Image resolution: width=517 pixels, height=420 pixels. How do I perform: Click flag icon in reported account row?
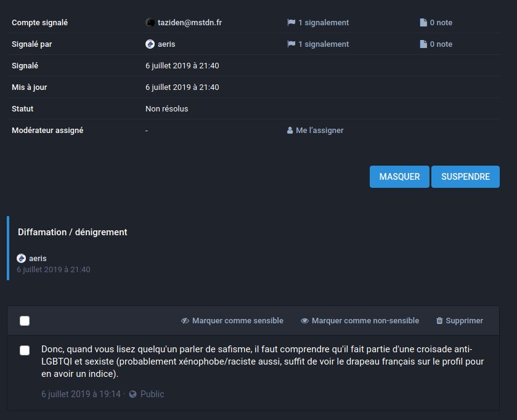click(291, 23)
